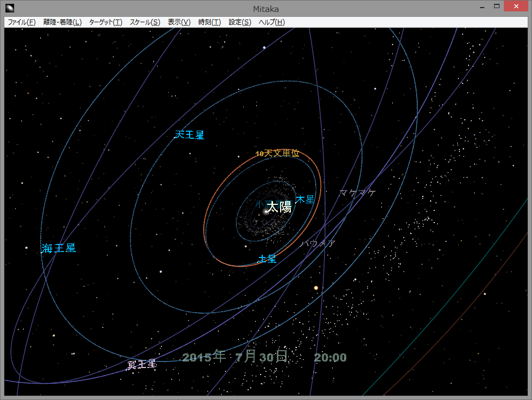Viewport: 532px width, 400px height.
Task: Click the 木星 (Jupiter) label
Action: [305, 199]
